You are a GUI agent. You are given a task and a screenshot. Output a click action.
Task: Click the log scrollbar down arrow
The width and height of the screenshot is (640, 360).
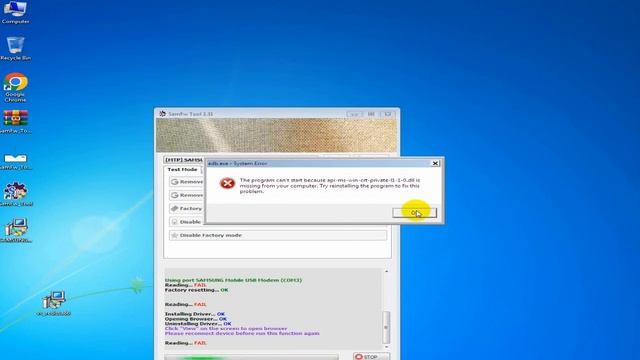386,347
